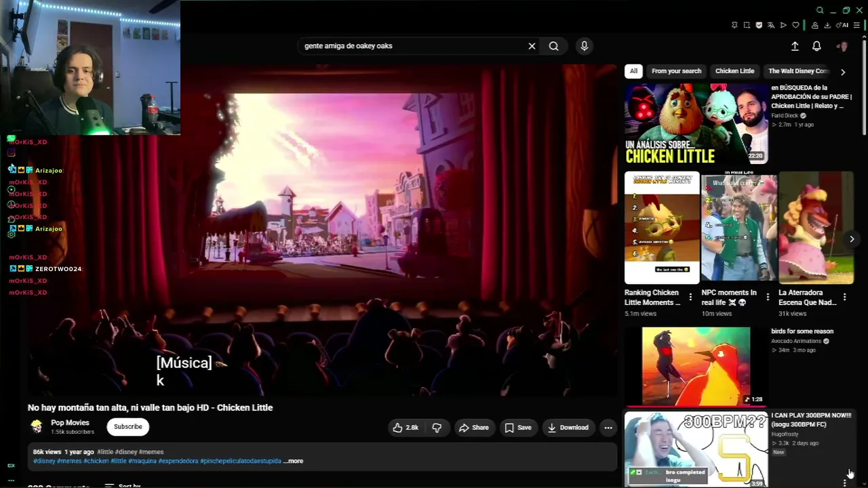Click the play-triangle icon in browser toolbar
This screenshot has width=868, height=488.
tap(783, 25)
